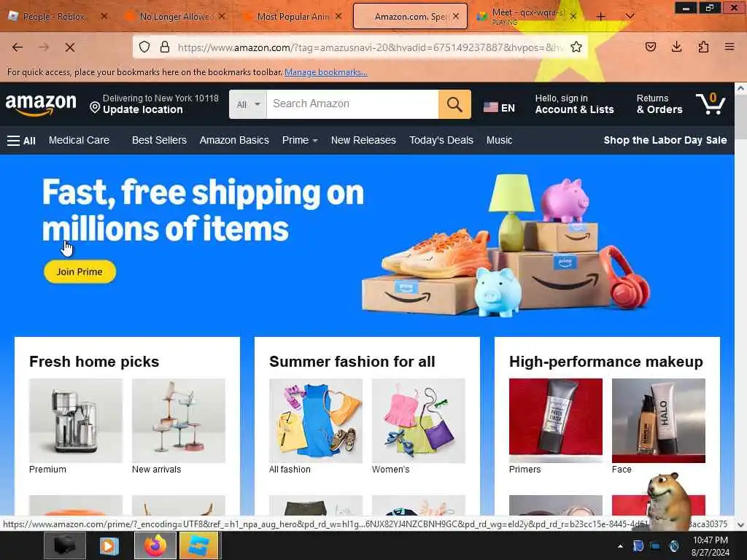
Task: Click the orange search magnifier button
Action: point(454,104)
